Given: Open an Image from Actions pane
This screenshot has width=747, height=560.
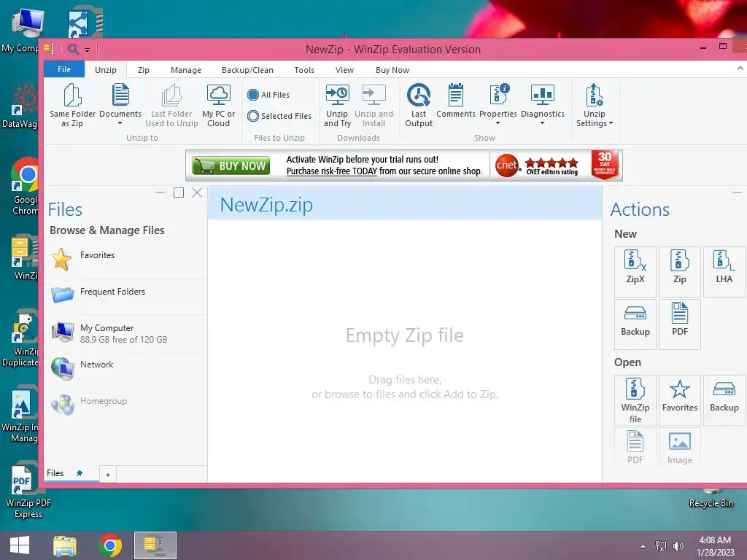Looking at the screenshot, I should coord(679,447).
